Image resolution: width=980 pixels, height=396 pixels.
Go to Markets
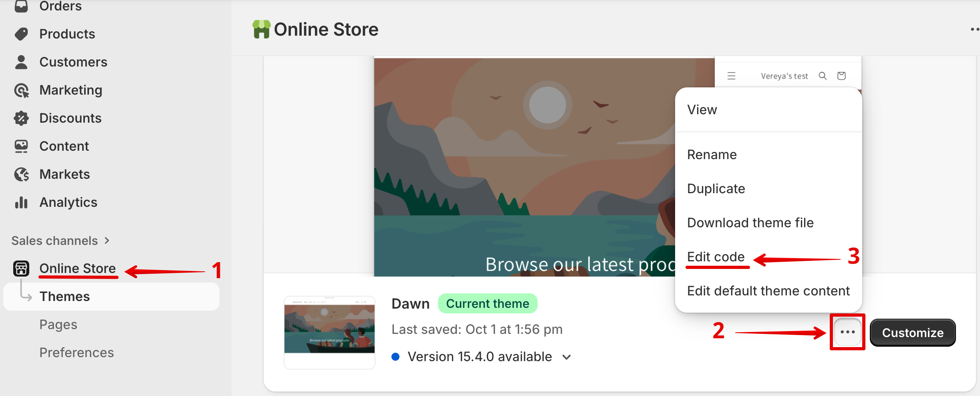(65, 174)
